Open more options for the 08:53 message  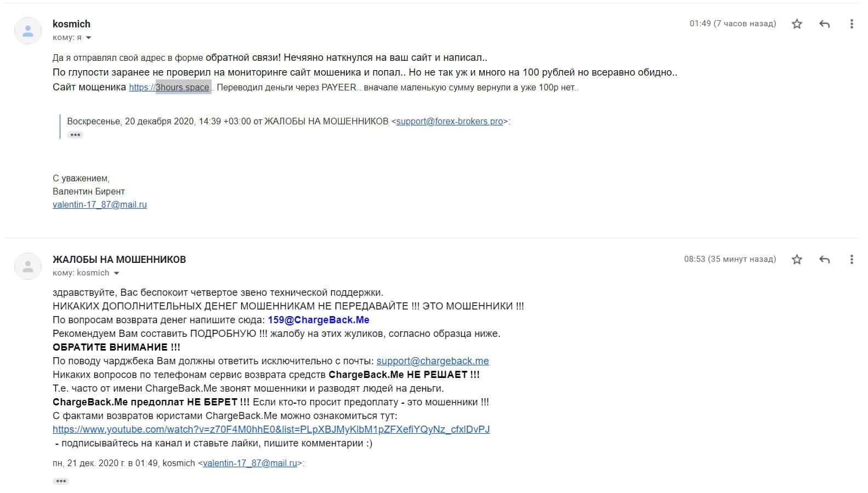click(851, 259)
